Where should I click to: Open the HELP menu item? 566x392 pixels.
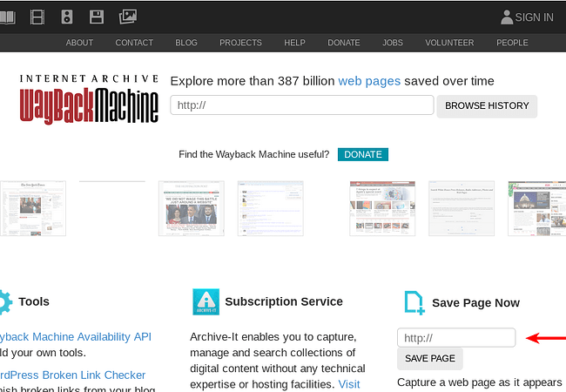[x=294, y=43]
